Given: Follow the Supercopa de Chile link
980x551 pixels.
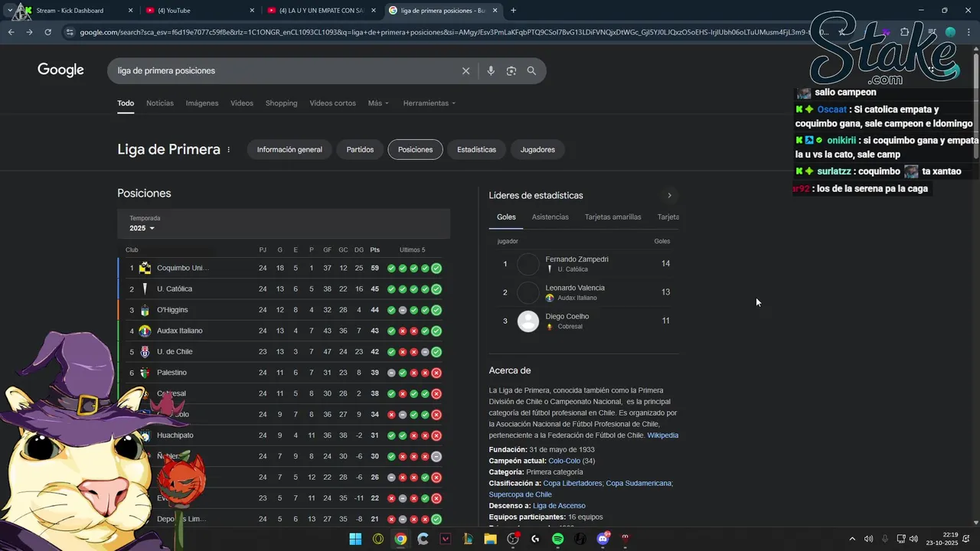Looking at the screenshot, I should (x=521, y=495).
